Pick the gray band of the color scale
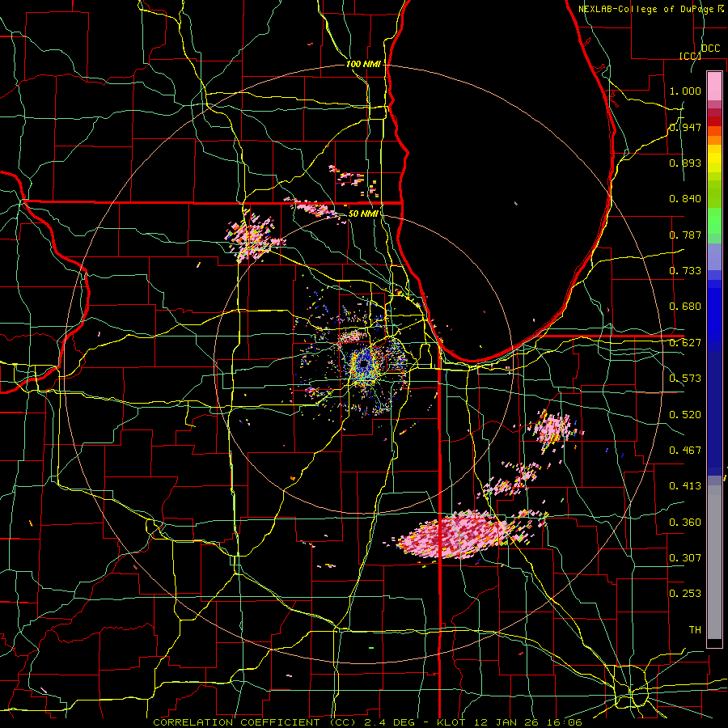This screenshot has width=728, height=728. [x=714, y=562]
